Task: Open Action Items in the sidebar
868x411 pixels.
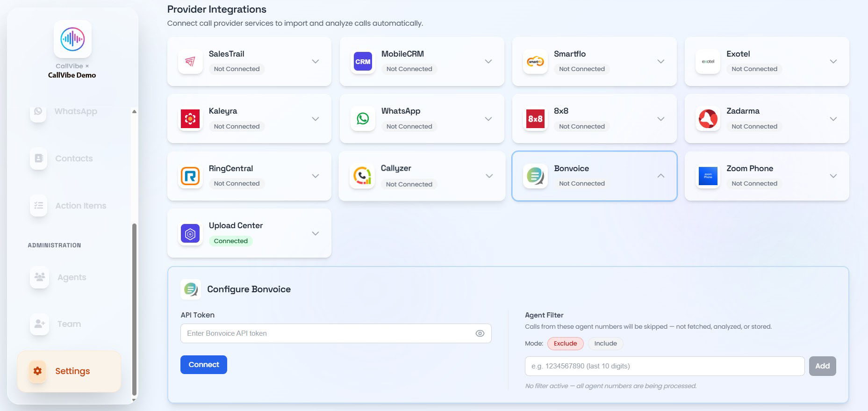Action: pyautogui.click(x=69, y=206)
